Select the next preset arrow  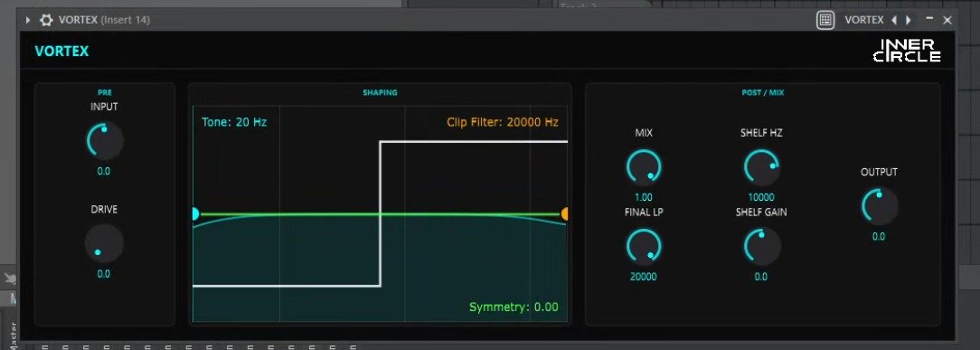(908, 20)
